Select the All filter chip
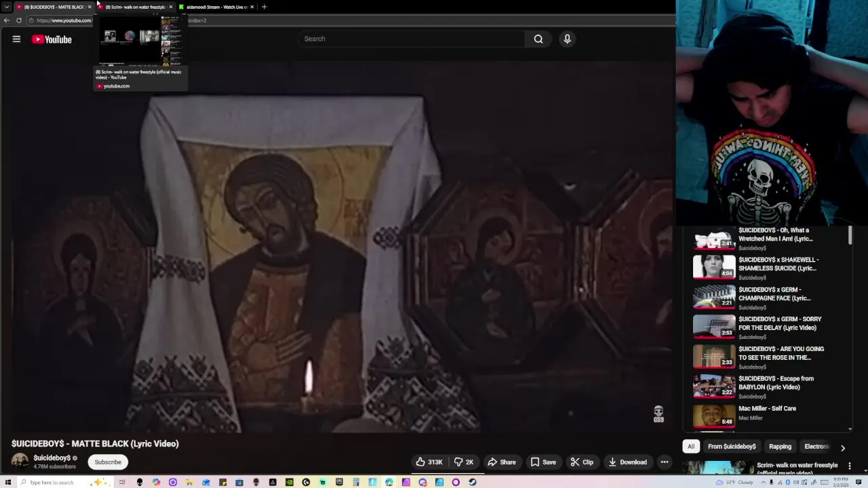868x488 pixels. tap(691, 447)
